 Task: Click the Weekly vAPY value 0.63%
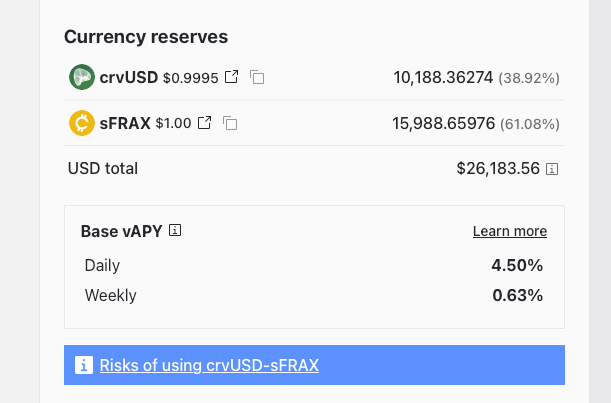coord(517,295)
